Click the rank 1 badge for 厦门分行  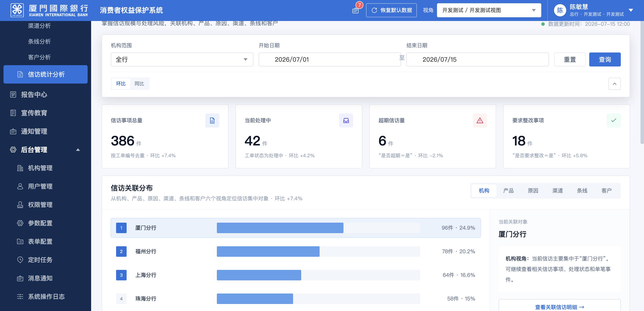pyautogui.click(x=121, y=228)
